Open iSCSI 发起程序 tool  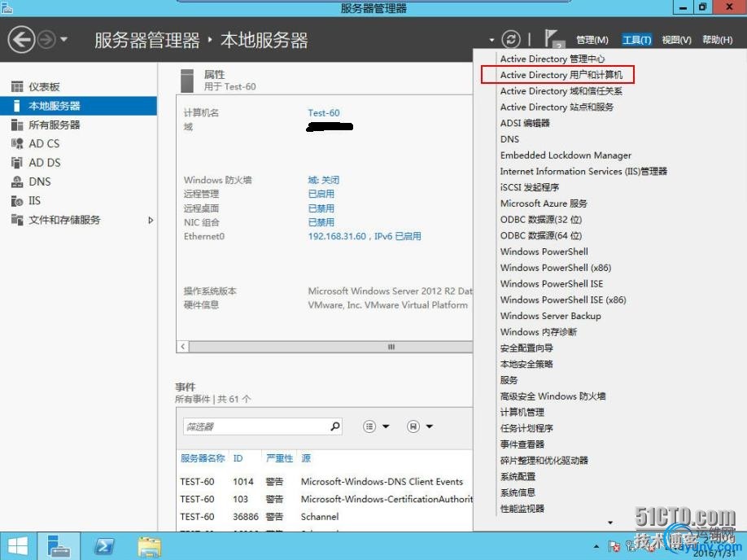coord(530,187)
